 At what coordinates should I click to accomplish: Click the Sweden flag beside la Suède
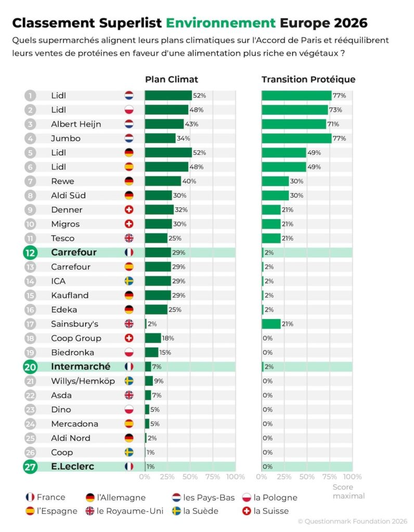pyautogui.click(x=177, y=511)
